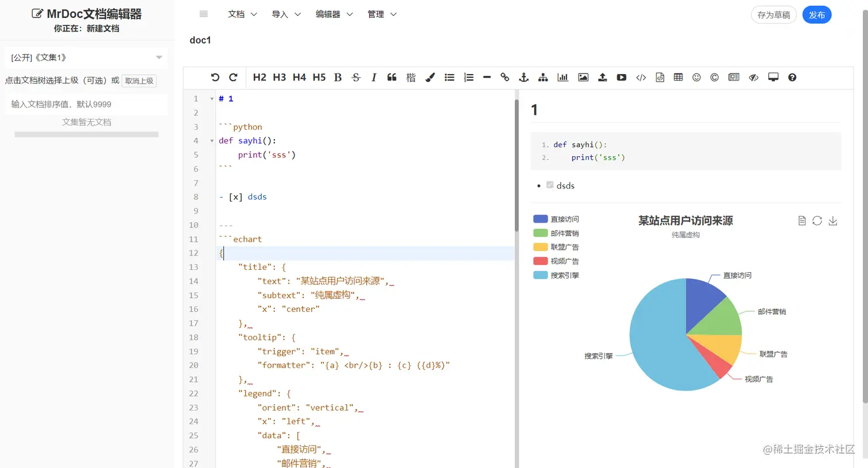Click the redo arrow in editor toolbar
868x468 pixels.
point(233,78)
